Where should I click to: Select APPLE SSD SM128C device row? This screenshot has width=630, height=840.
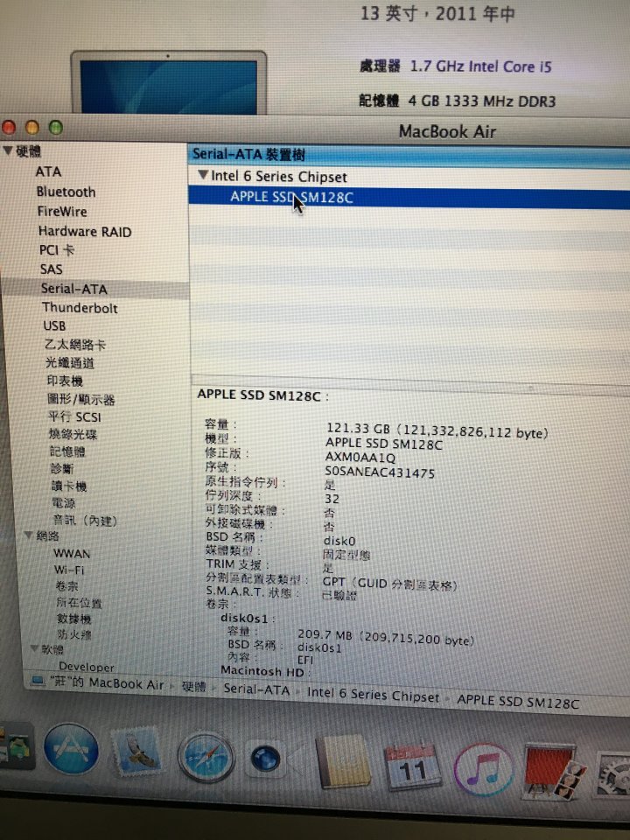[409, 197]
